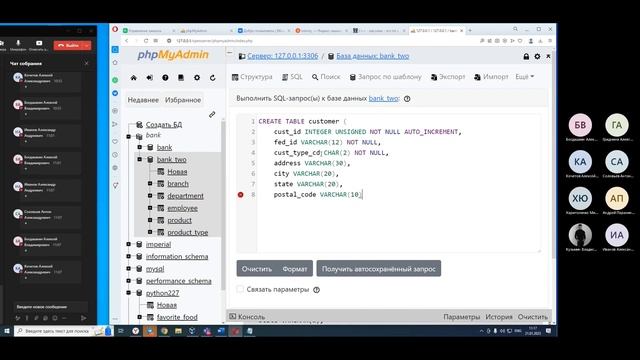Screen dimensions: 640x360
Task: Open help icon beside Связать параметры
Action: coord(316,290)
